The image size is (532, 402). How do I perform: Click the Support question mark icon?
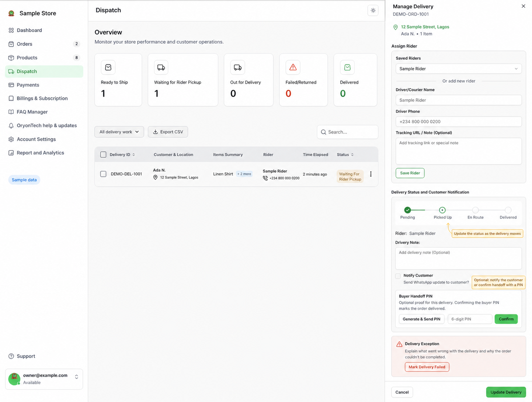11,356
